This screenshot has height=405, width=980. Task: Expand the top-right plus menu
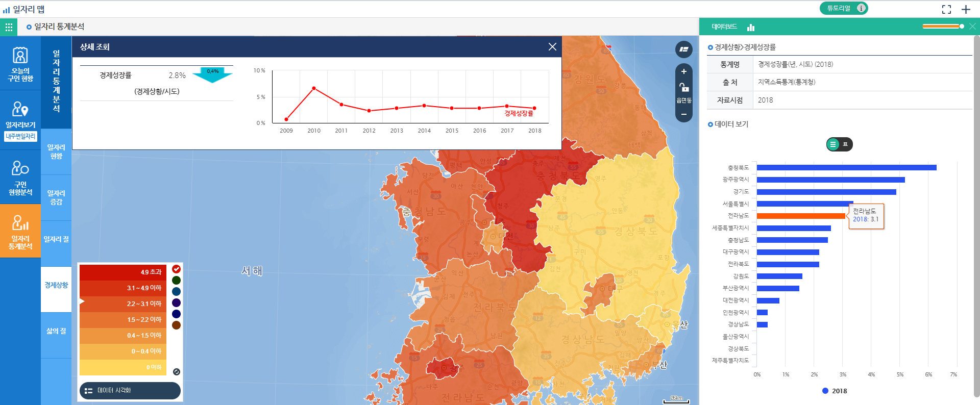(x=966, y=9)
